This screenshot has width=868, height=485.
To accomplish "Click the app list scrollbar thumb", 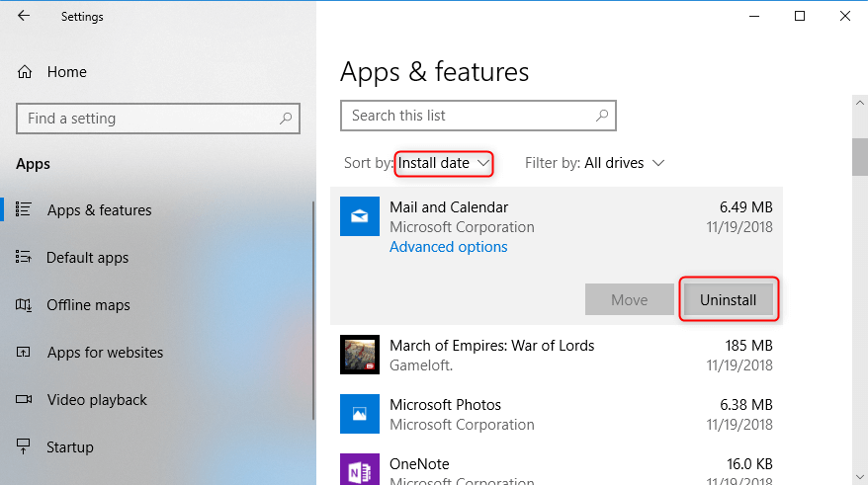I will tap(860, 156).
